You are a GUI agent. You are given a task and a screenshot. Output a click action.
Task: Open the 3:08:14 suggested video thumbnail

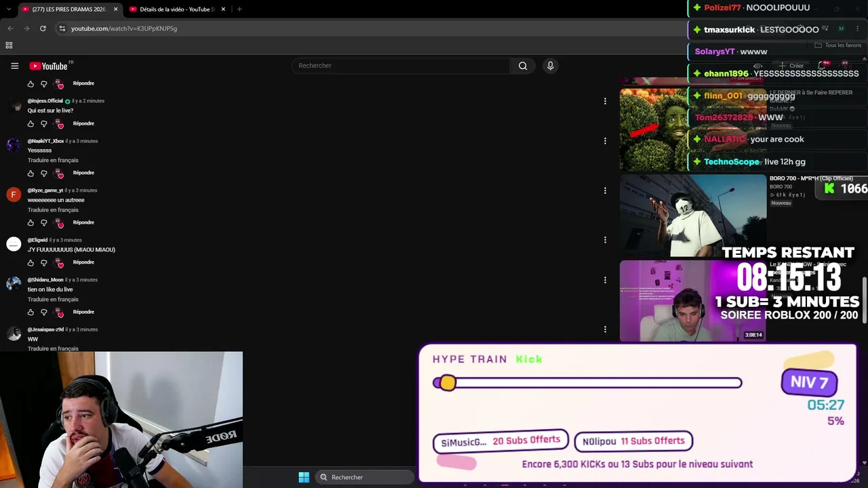tap(693, 300)
